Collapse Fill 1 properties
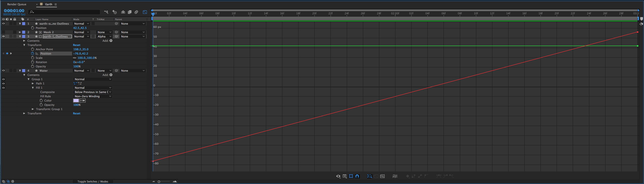Image resolution: width=644 pixels, height=184 pixels. 33,88
